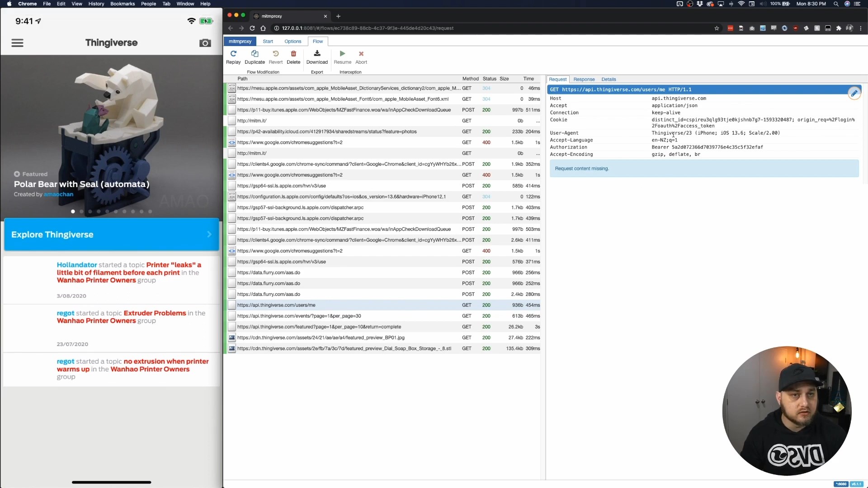The width and height of the screenshot is (868, 488).
Task: Switch to the Response tab
Action: (584, 79)
